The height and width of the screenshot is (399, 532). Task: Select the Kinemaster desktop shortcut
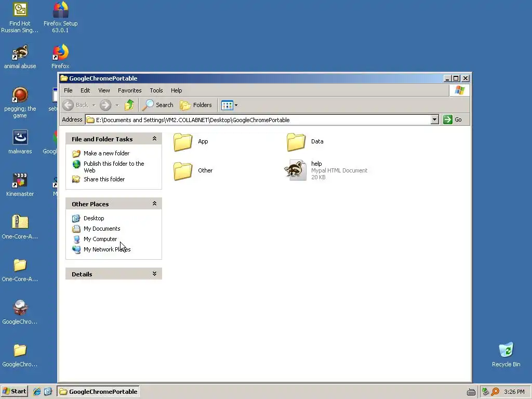click(20, 184)
